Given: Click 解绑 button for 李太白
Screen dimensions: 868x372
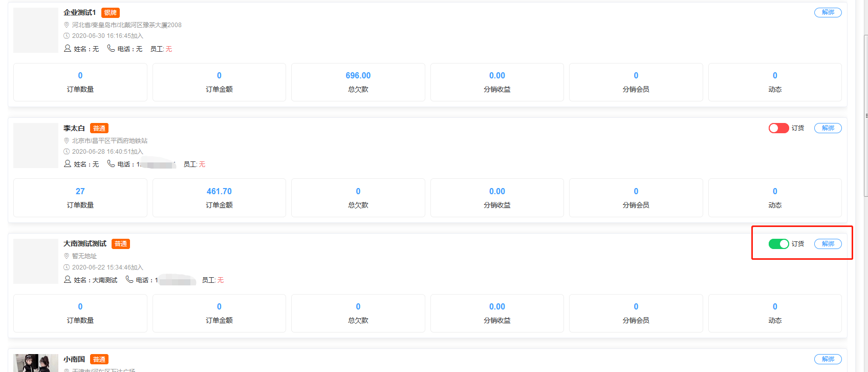Looking at the screenshot, I should (828, 128).
